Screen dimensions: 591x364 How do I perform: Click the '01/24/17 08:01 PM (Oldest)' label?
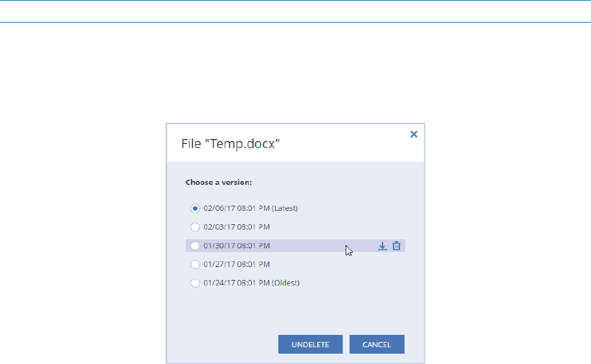click(x=251, y=283)
